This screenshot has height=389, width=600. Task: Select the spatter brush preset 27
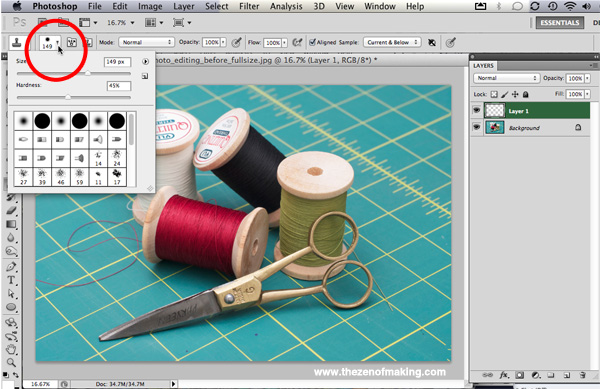coord(23,177)
